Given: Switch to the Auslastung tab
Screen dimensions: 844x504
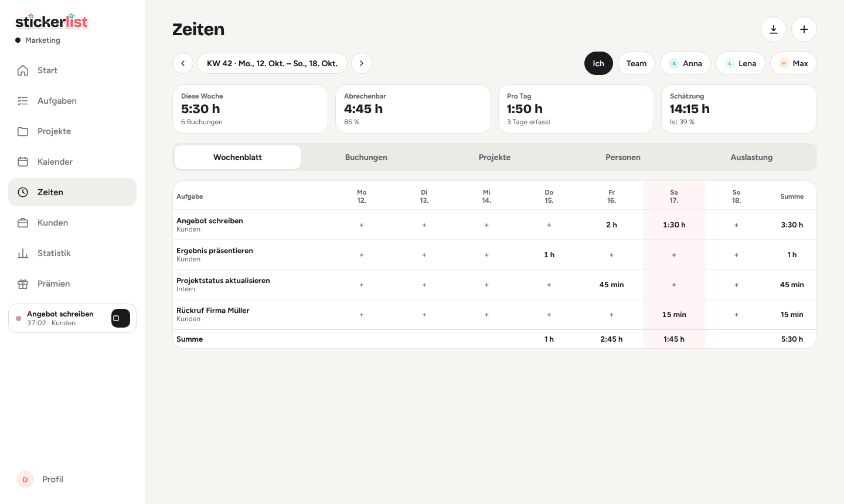Looking at the screenshot, I should click(x=751, y=157).
